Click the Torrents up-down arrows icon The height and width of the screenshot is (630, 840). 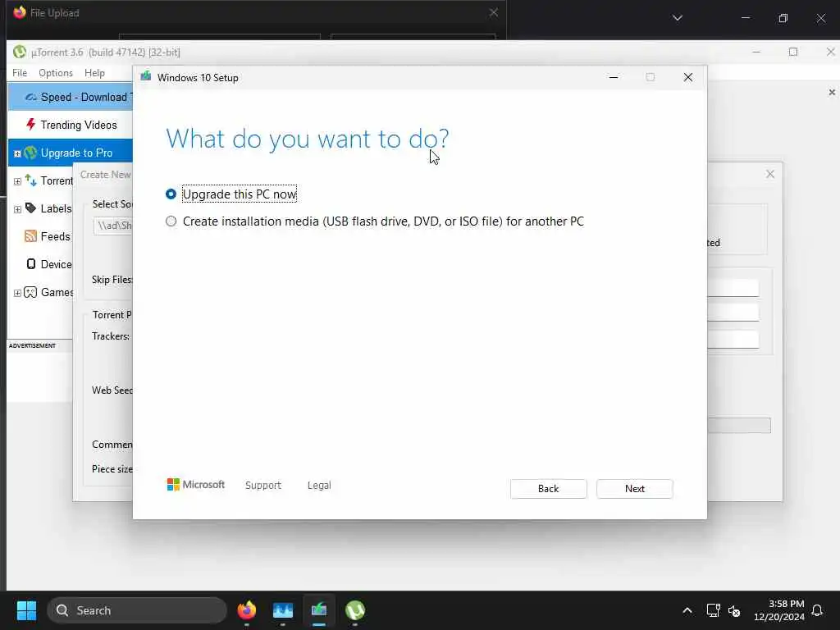30,180
